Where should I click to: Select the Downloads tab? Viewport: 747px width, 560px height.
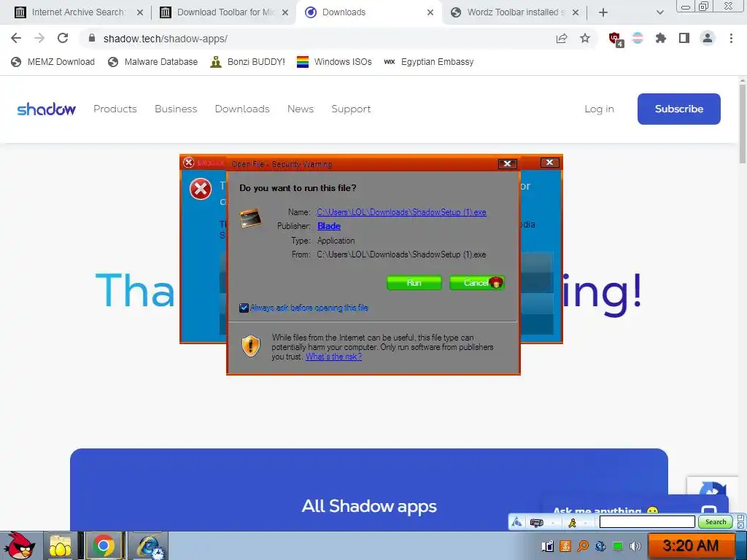[x=369, y=12]
